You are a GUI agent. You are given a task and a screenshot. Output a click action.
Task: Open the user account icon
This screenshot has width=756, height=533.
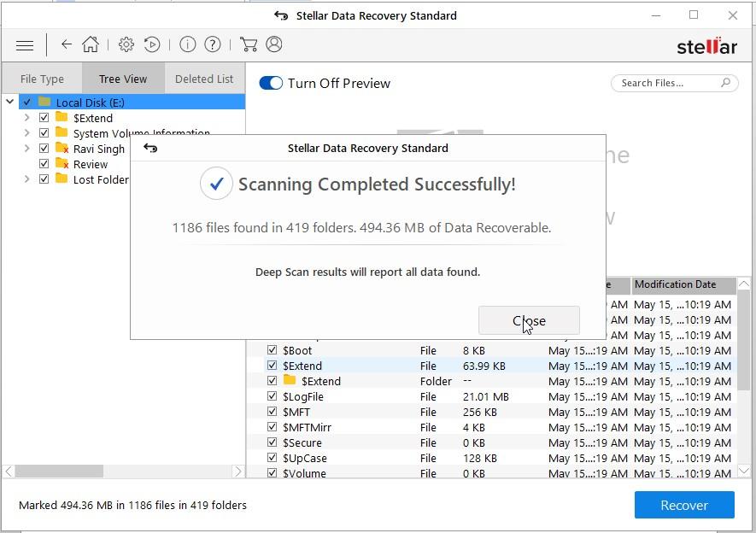click(x=274, y=44)
